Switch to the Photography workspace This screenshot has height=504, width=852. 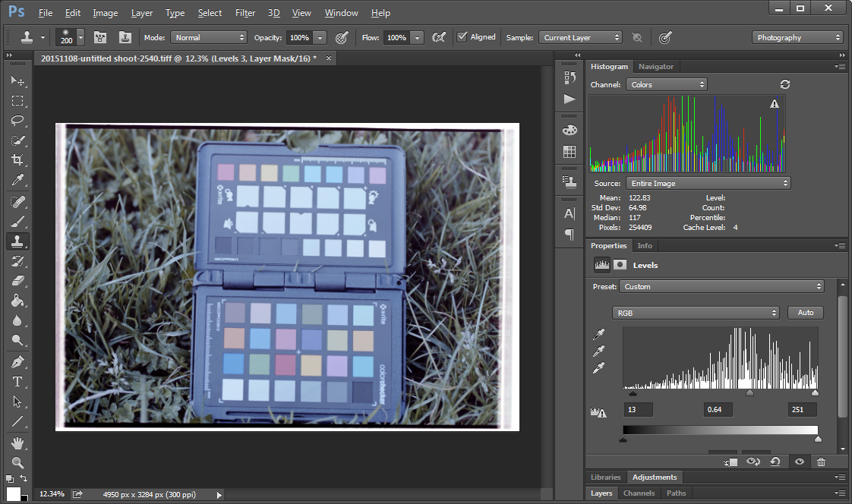click(x=797, y=36)
